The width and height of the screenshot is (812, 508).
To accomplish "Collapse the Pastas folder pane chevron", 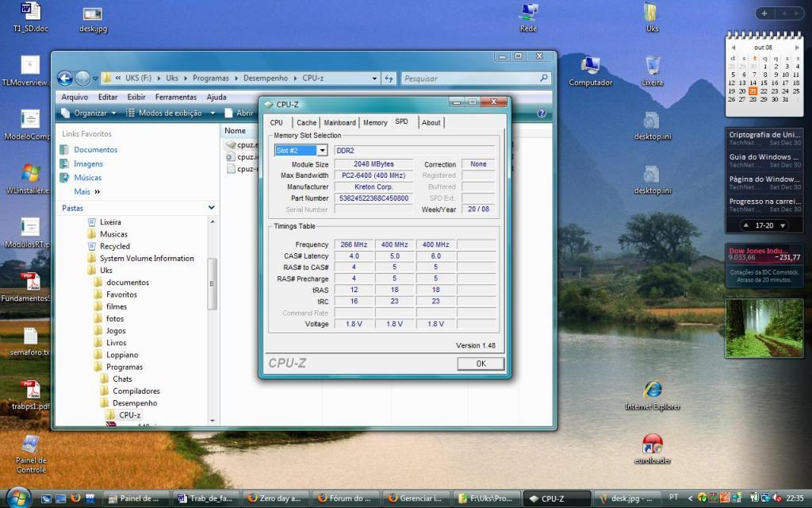I will coord(211,207).
